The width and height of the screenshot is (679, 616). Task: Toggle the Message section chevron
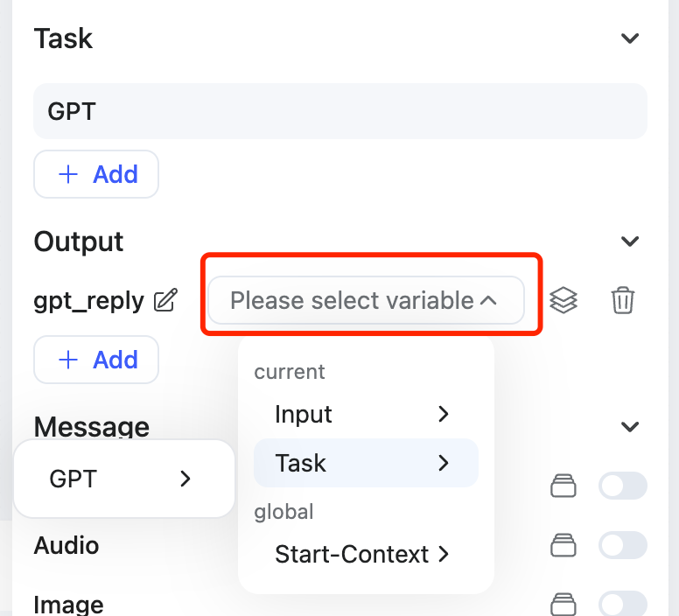629,427
